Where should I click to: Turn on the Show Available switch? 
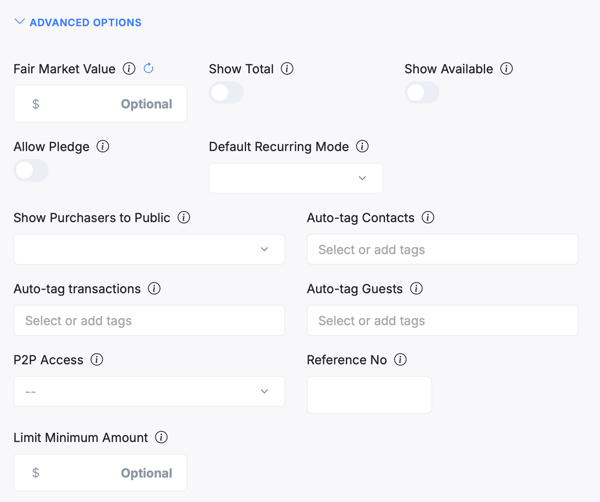click(422, 93)
